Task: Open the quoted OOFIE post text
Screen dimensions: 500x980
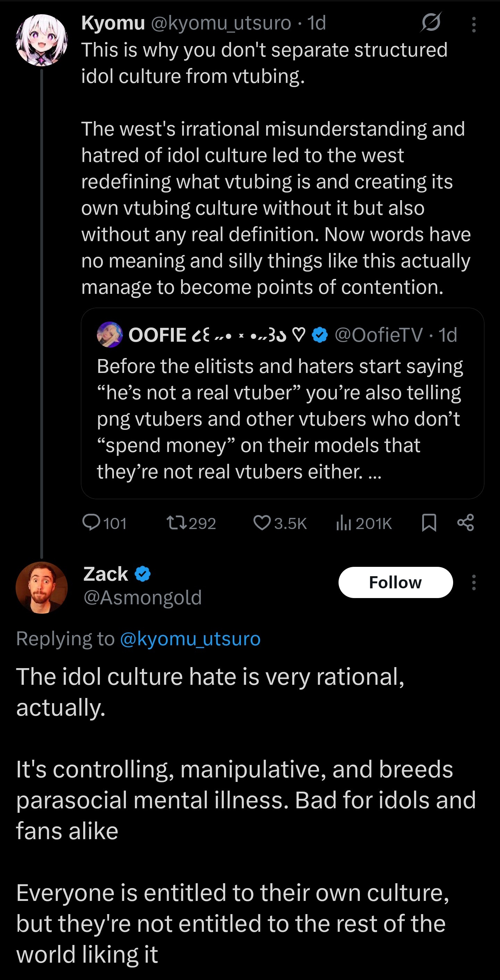Action: click(x=279, y=418)
